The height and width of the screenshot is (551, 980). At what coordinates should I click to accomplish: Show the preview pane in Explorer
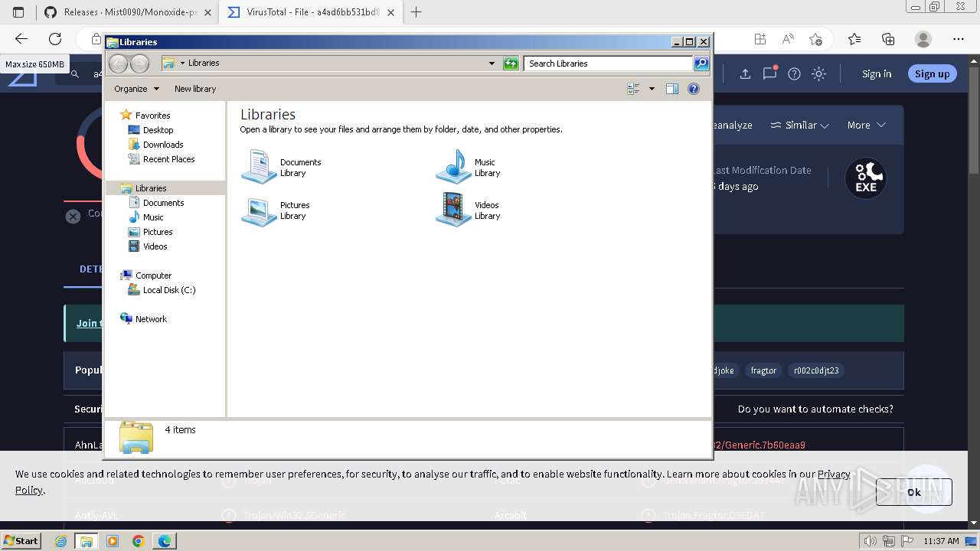pyautogui.click(x=671, y=89)
